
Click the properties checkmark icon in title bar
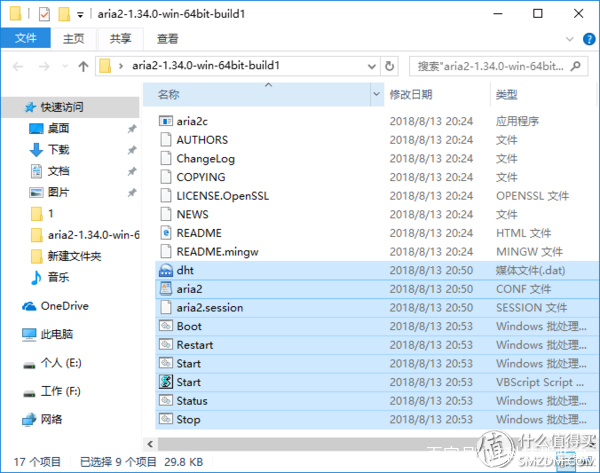pyautogui.click(x=44, y=15)
